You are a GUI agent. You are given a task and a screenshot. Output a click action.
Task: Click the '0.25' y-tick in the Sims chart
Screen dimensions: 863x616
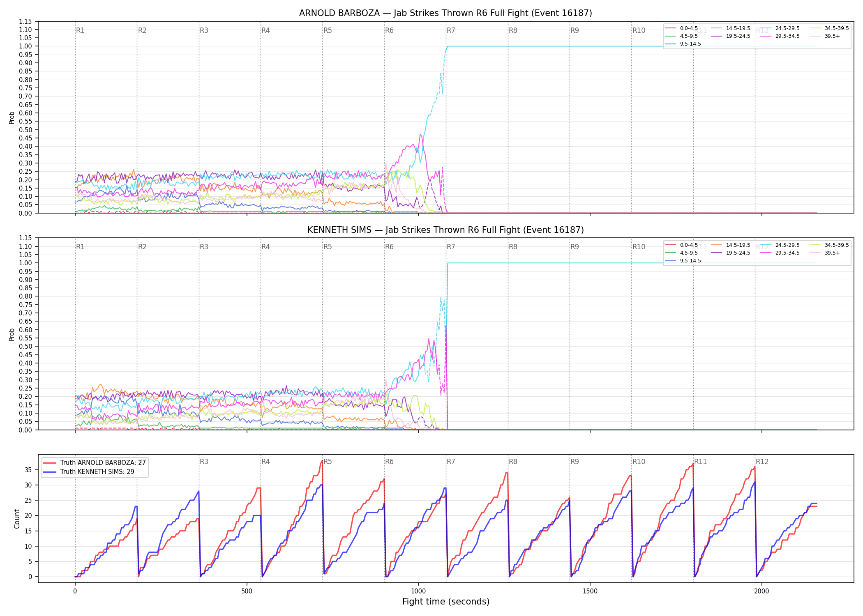[25, 388]
